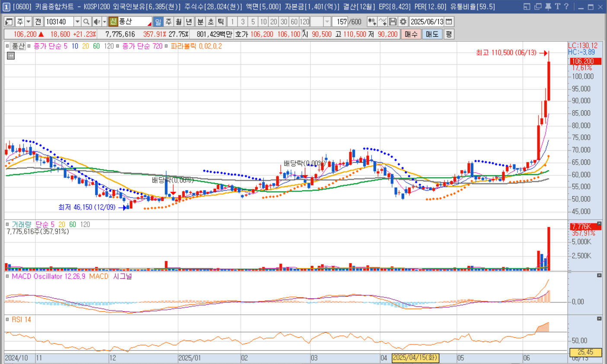The width and height of the screenshot is (607, 364).
Task: Select the 10 interval button
Action: pyautogui.click(x=263, y=22)
